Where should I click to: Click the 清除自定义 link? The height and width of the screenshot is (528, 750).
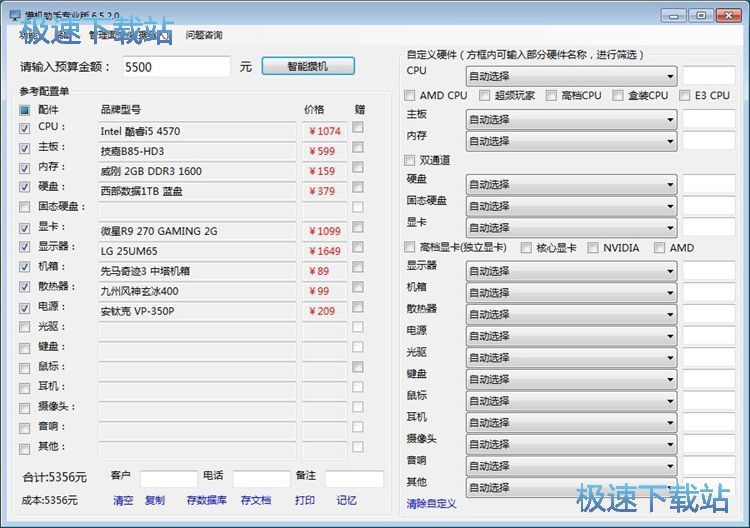pyautogui.click(x=431, y=504)
